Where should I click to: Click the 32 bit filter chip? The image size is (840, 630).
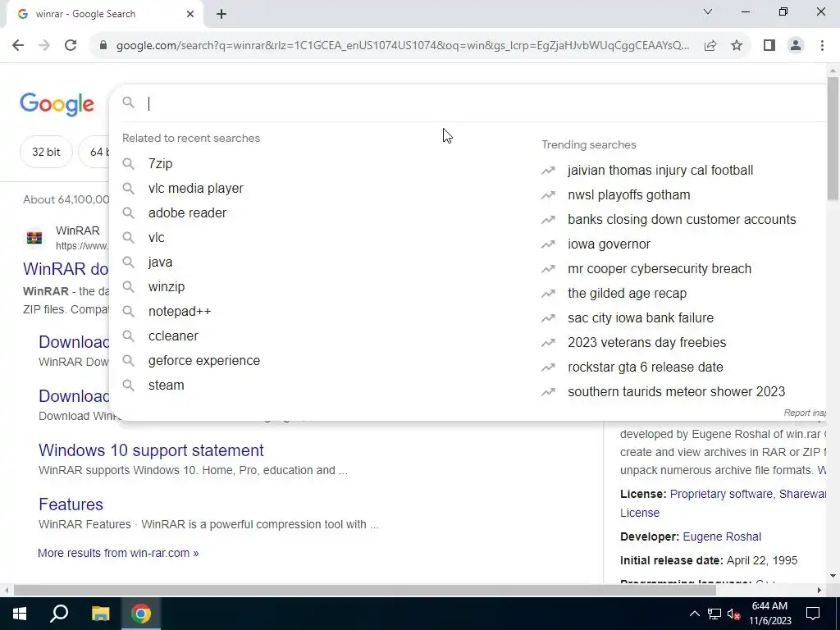46,152
